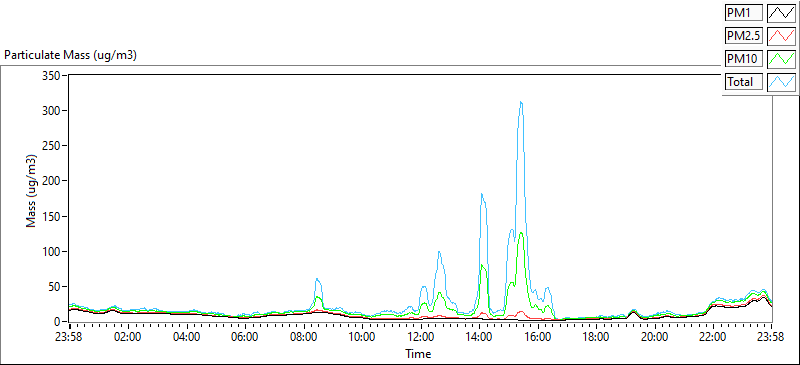The image size is (800, 365).
Task: Click the PM2.5 legend label
Action: pyautogui.click(x=743, y=36)
